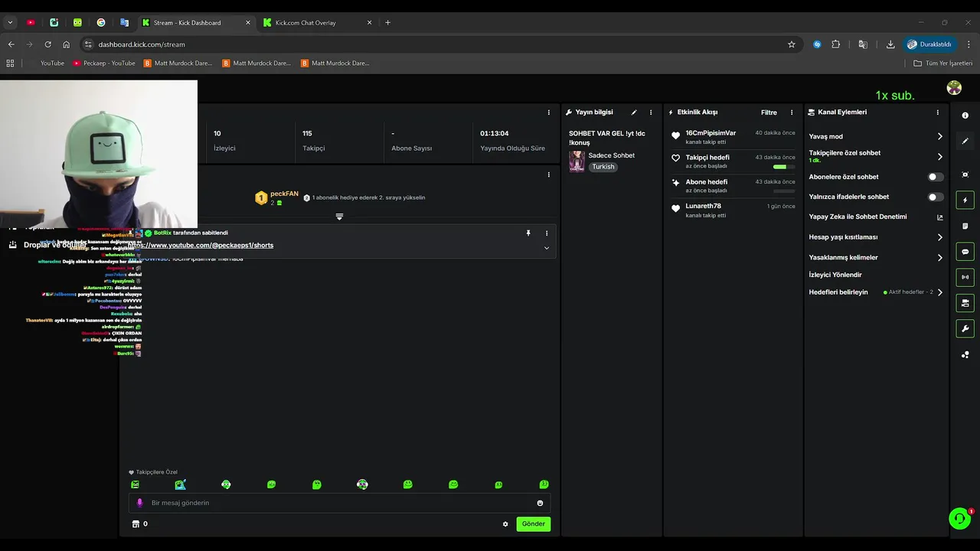The width and height of the screenshot is (980, 551).
Task: Bookmark this page with the star icon
Action: (x=791, y=44)
